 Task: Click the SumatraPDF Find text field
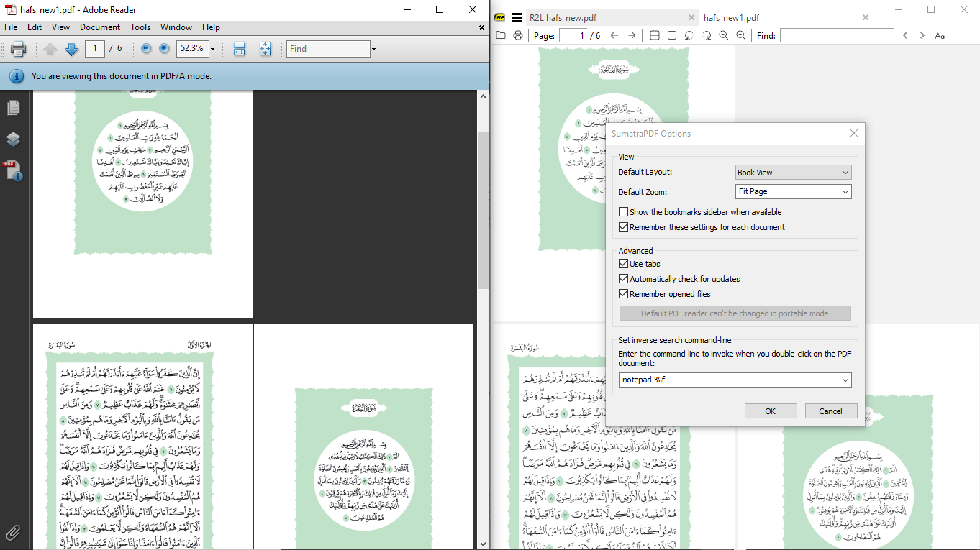coord(837,35)
